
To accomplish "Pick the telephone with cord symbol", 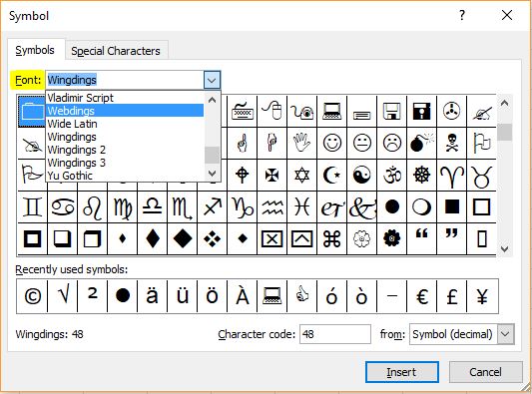I will (x=302, y=111).
